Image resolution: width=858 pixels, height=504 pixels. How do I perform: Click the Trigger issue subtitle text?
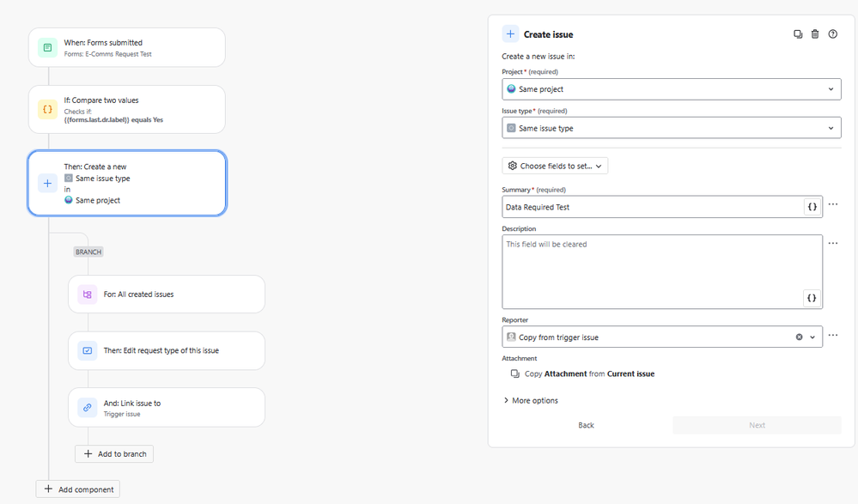pyautogui.click(x=122, y=414)
